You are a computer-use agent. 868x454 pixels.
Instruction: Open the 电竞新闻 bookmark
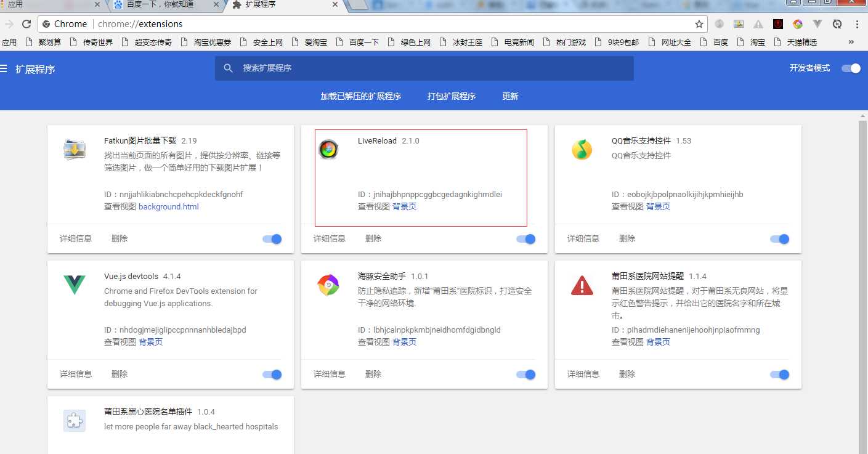513,43
